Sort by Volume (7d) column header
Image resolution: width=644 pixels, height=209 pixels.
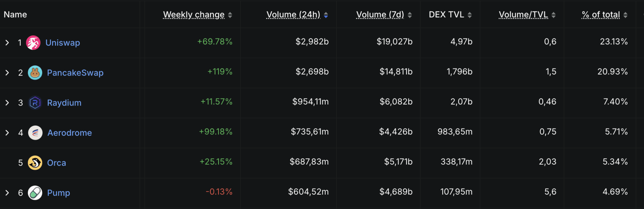tap(380, 15)
